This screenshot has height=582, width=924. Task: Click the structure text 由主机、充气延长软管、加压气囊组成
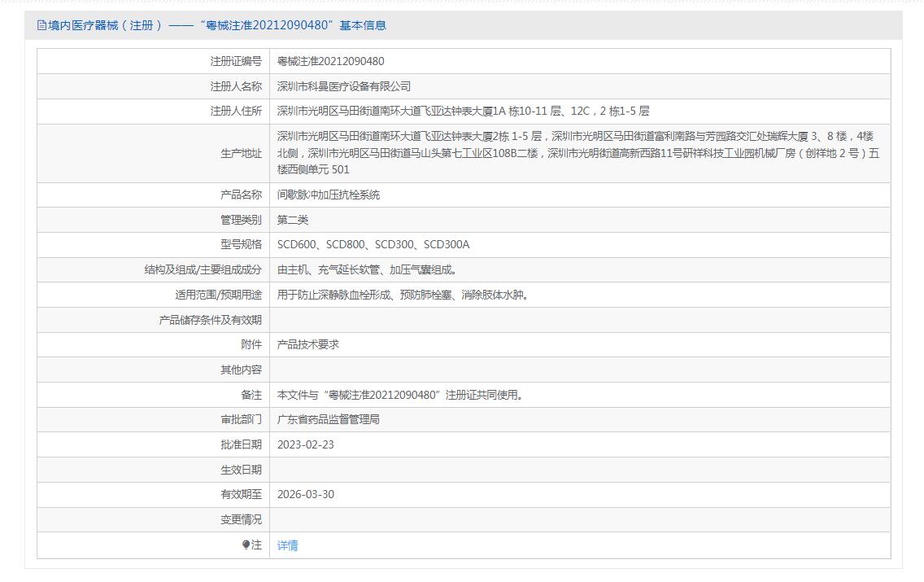[x=367, y=270]
